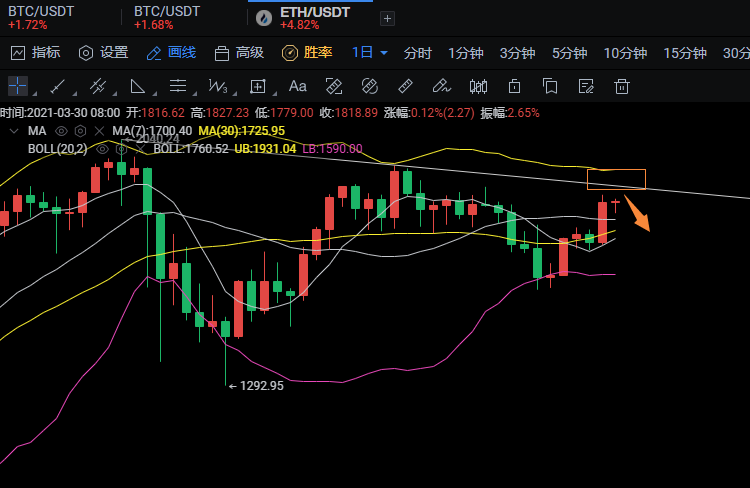The height and width of the screenshot is (488, 750).
Task: Click the 胜率 win rate button
Action: click(307, 53)
